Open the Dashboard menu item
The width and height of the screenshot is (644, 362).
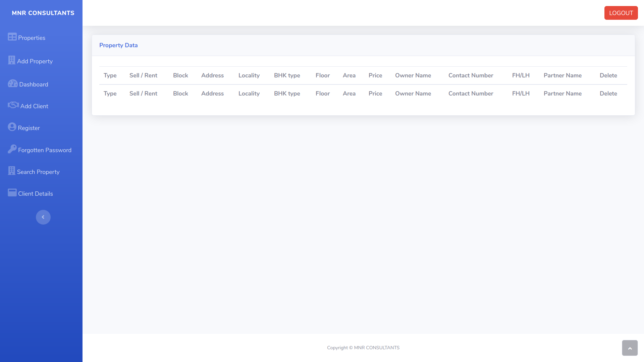[34, 84]
